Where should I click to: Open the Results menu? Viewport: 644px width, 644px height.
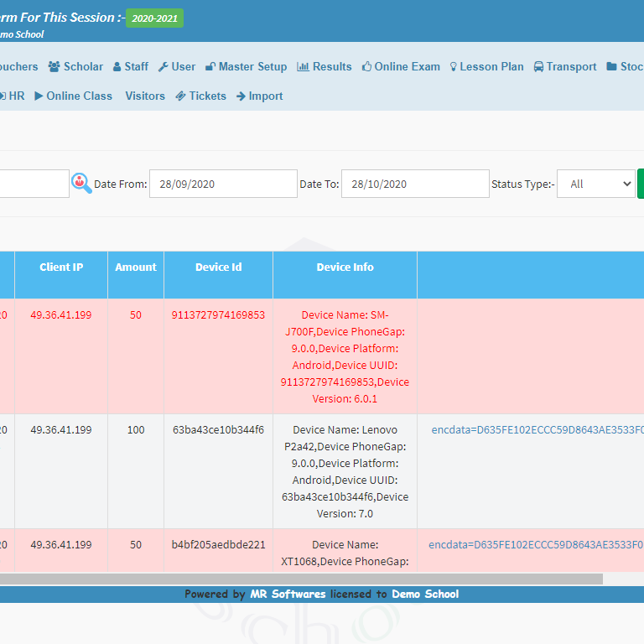click(x=325, y=67)
